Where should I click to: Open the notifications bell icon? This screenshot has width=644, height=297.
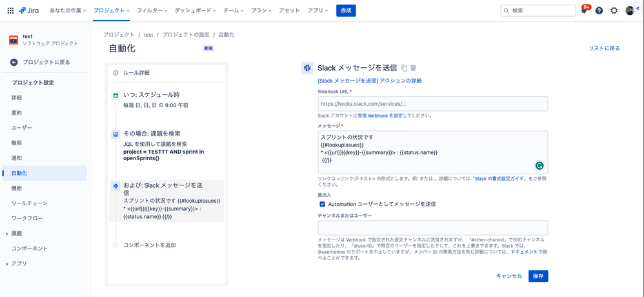click(x=584, y=11)
